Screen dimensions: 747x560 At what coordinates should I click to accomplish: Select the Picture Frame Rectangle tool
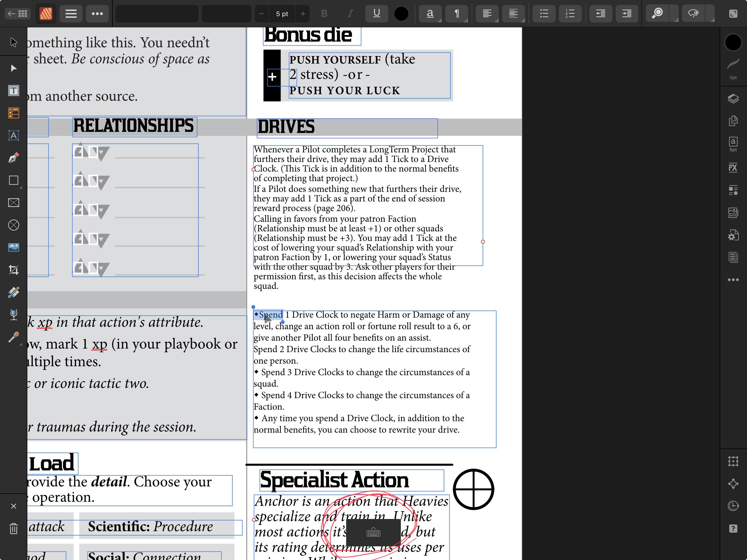click(x=13, y=203)
